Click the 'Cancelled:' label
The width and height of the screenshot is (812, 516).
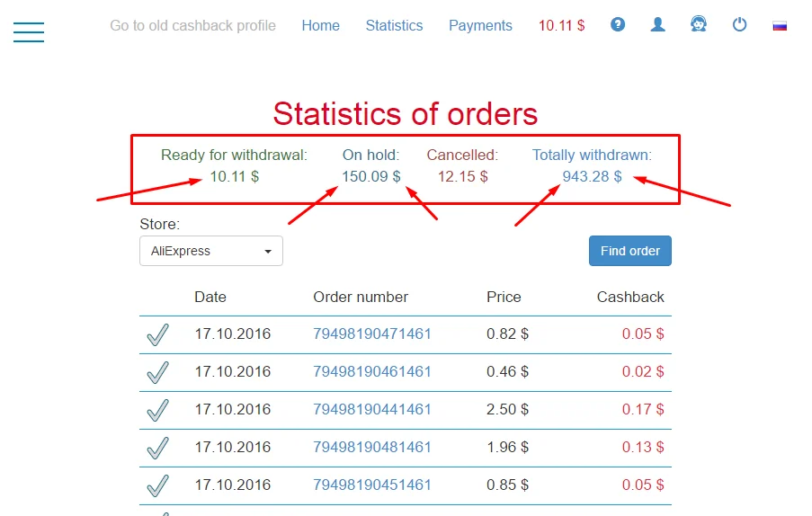[462, 156]
